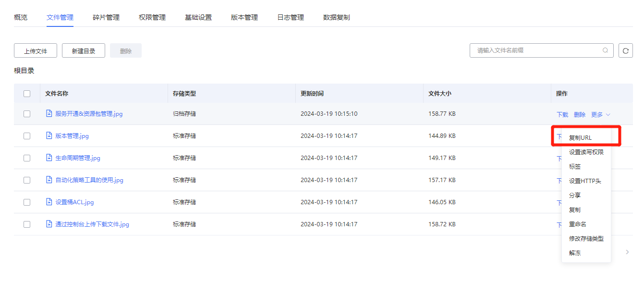Click file icon of 自动化策略工具的使用.jpg
The height and width of the screenshot is (283, 644).
tap(49, 180)
